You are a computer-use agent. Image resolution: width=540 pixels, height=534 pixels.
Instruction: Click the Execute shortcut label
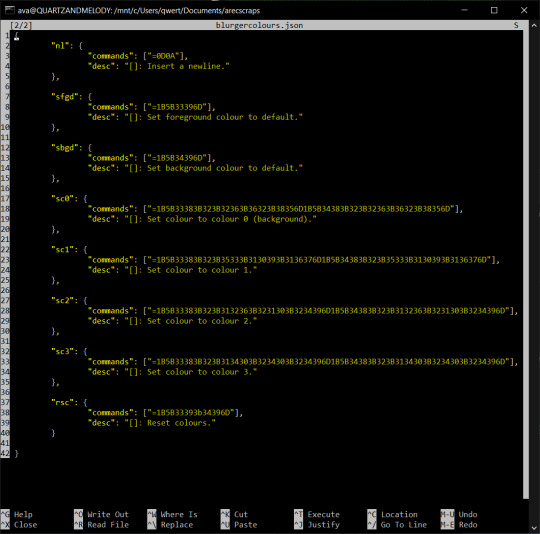click(323, 514)
